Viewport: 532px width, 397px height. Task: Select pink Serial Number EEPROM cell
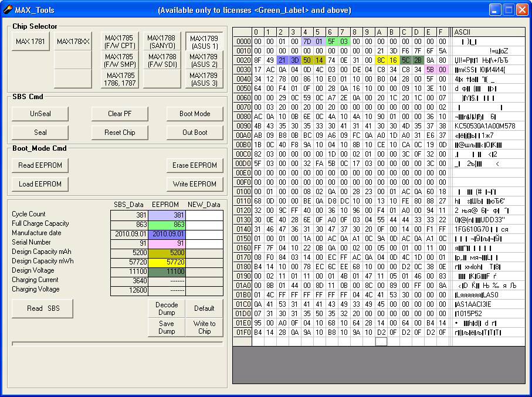point(167,243)
